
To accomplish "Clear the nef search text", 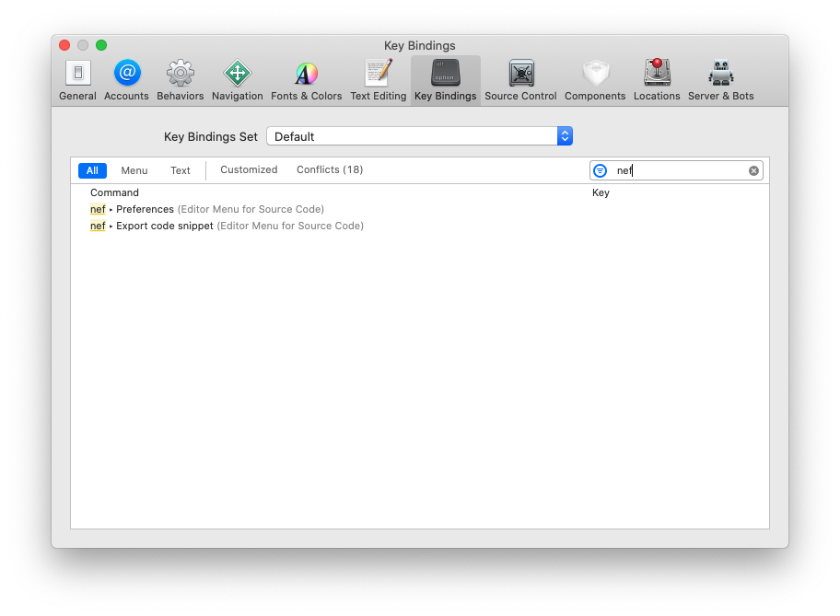I will [753, 171].
